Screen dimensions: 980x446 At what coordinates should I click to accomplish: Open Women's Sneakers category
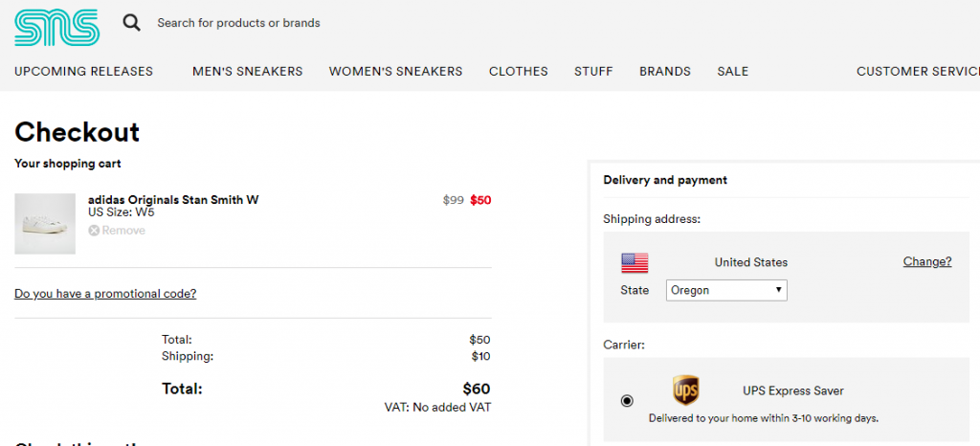(x=395, y=71)
